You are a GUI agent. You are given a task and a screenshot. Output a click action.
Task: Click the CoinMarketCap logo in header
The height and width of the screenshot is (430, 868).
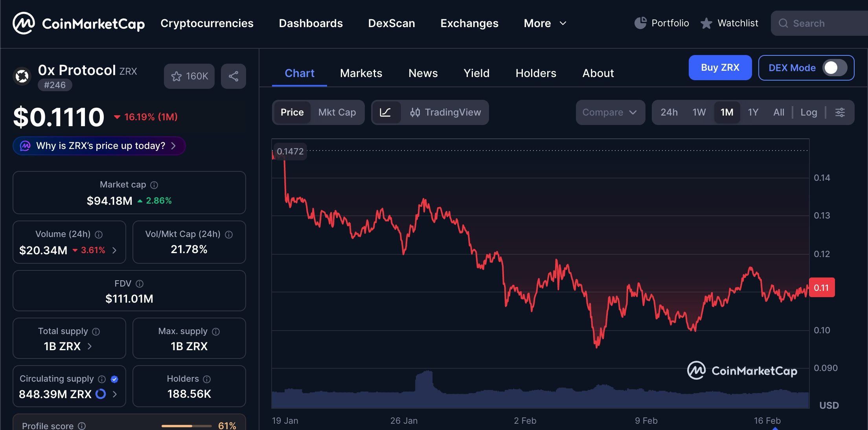79,24
